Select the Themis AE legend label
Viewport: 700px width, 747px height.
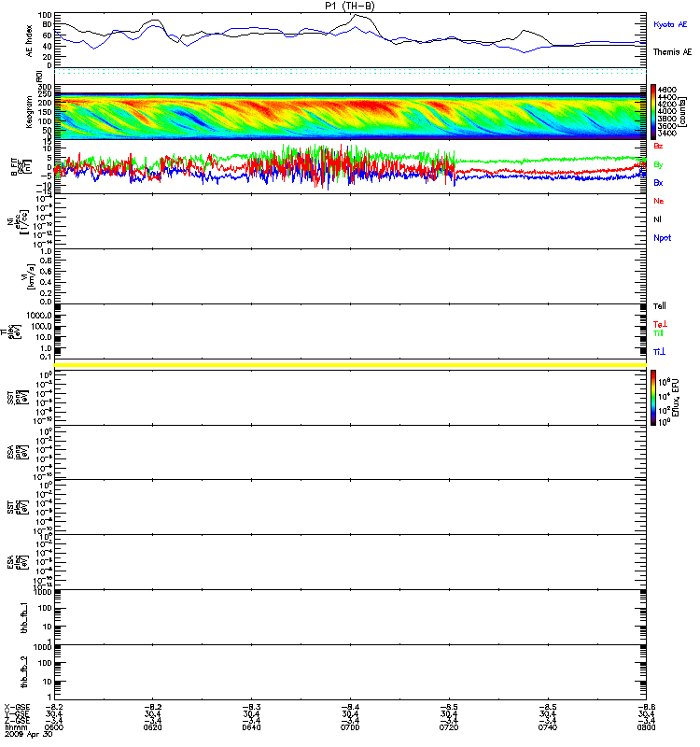[x=672, y=52]
